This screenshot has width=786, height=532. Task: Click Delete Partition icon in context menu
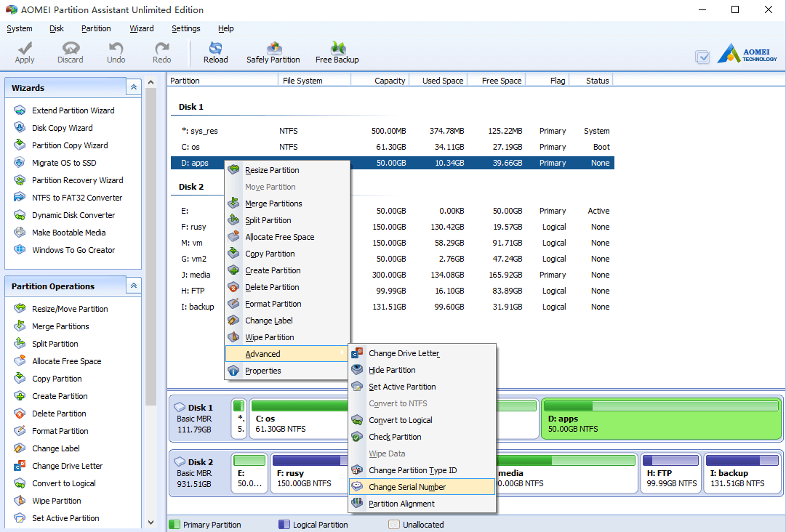233,287
